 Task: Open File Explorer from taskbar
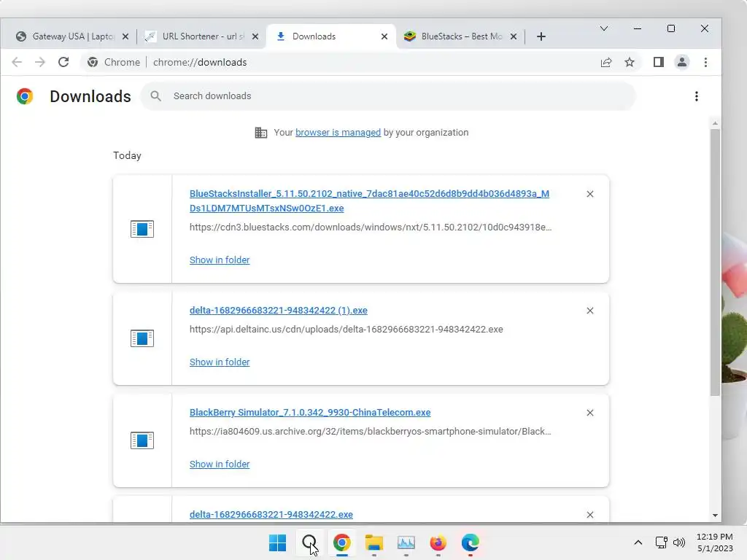click(x=374, y=542)
